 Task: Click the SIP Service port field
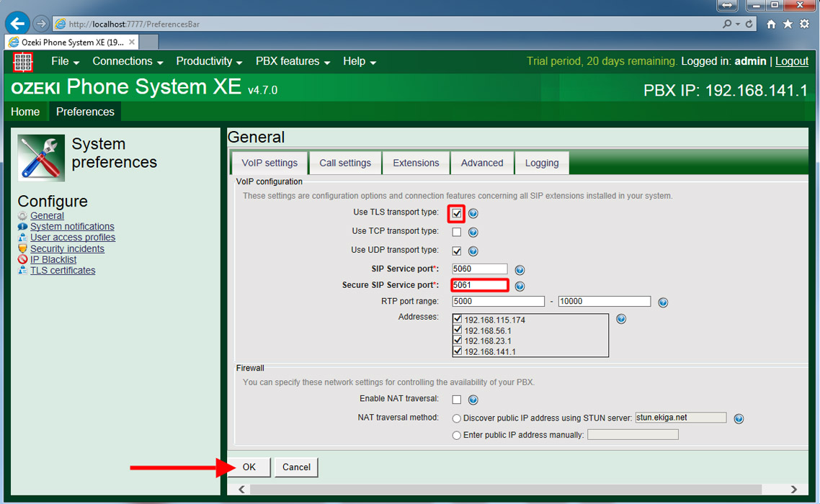[480, 269]
